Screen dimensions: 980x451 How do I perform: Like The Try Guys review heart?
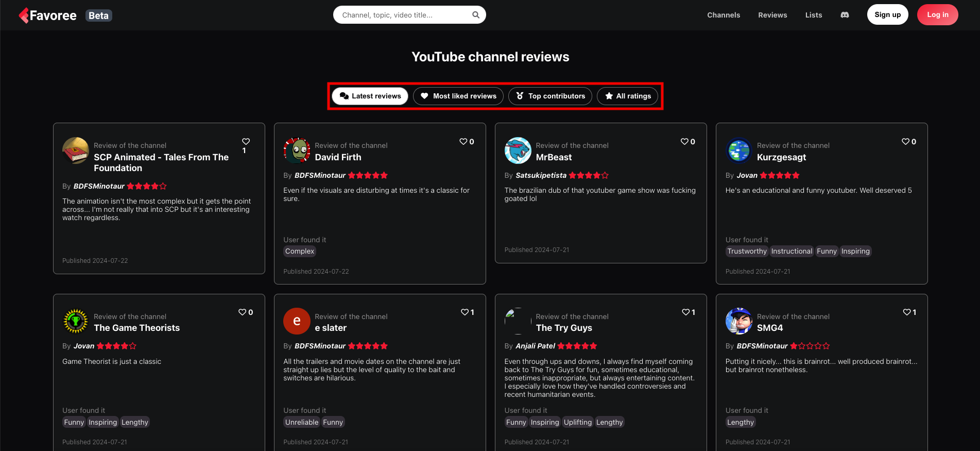(x=685, y=312)
